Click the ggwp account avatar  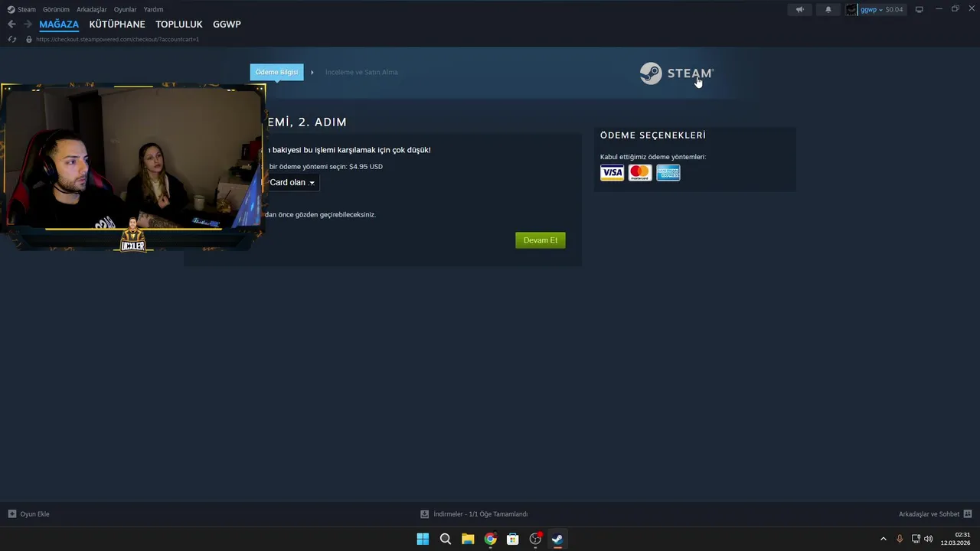pos(851,9)
